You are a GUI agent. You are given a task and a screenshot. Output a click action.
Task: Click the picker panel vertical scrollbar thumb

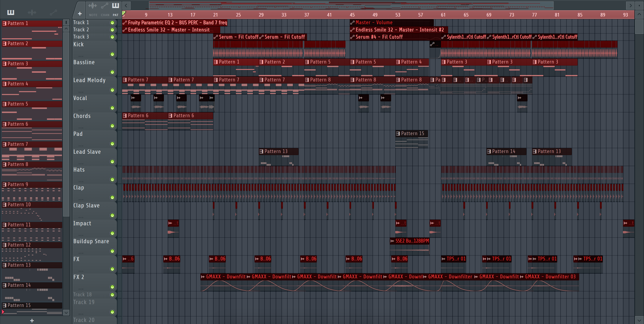66,124
